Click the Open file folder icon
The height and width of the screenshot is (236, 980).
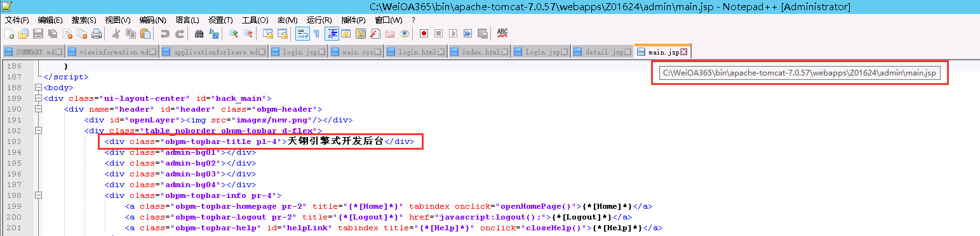click(x=23, y=34)
